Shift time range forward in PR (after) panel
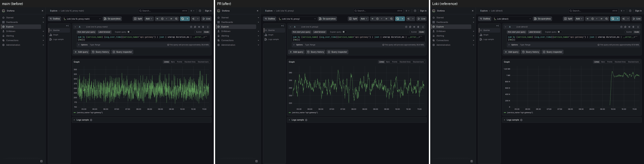This screenshot has height=164, width=644. tap(386, 19)
